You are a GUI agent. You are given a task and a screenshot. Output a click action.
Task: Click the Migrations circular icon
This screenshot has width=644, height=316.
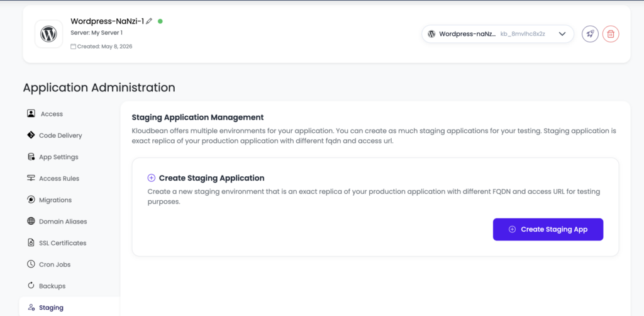pyautogui.click(x=31, y=200)
